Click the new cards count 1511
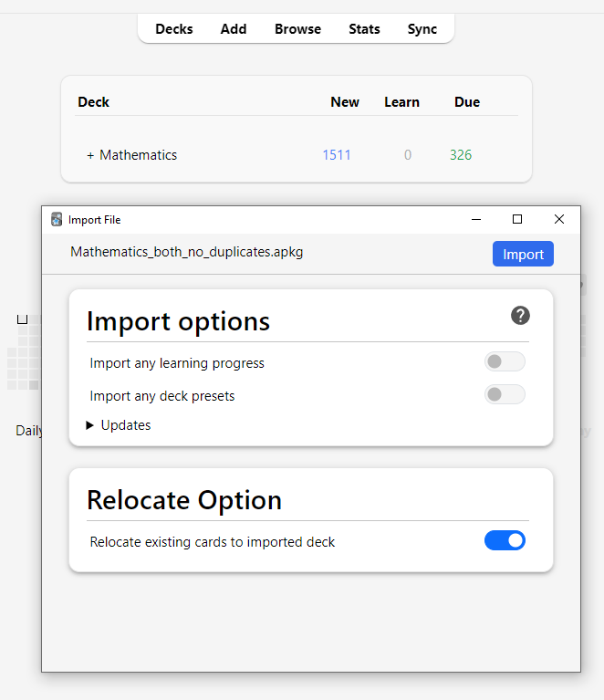This screenshot has width=604, height=700. [337, 155]
